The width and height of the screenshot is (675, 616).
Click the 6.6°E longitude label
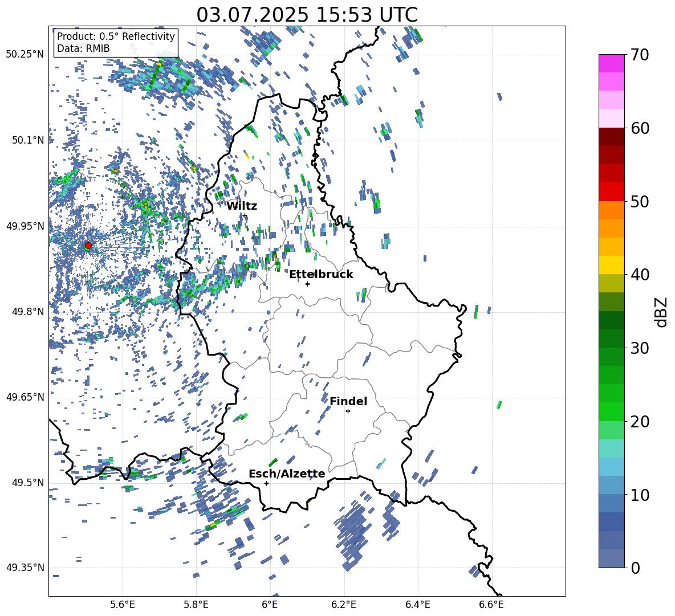(x=491, y=605)
